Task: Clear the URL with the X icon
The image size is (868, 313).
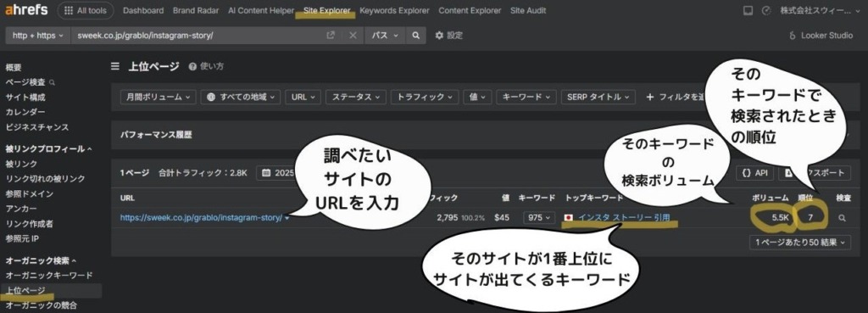Action: pos(353,36)
